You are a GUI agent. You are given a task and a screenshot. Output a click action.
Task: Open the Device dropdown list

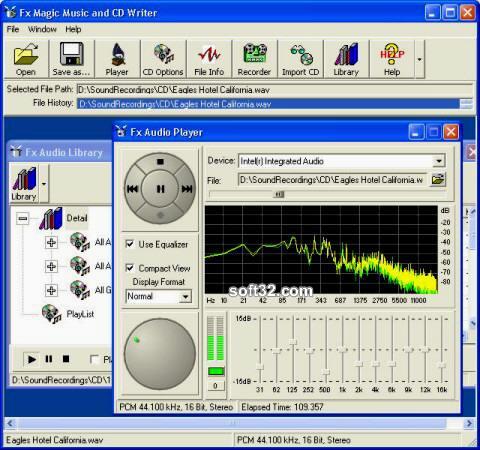(439, 161)
